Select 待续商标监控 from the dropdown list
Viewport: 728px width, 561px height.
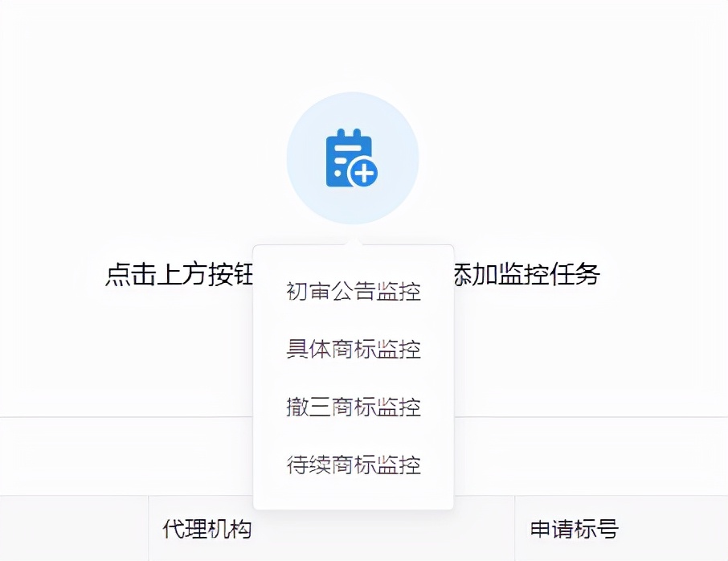[x=354, y=466]
